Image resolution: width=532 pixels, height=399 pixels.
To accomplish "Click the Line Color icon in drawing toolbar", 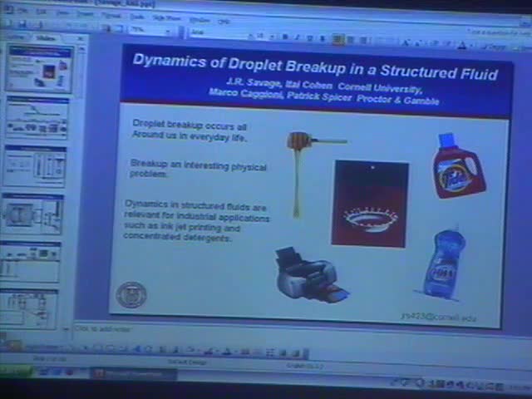I will point(209,352).
